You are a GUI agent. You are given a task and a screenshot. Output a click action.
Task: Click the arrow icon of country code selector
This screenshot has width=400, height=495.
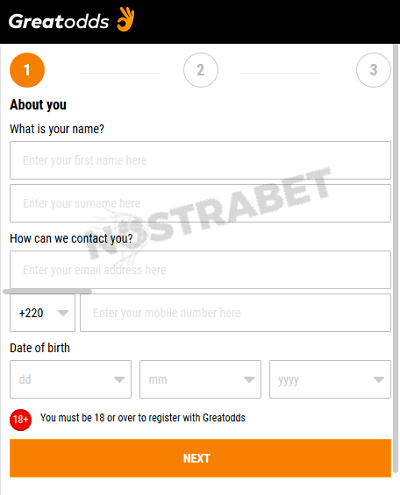click(x=63, y=313)
